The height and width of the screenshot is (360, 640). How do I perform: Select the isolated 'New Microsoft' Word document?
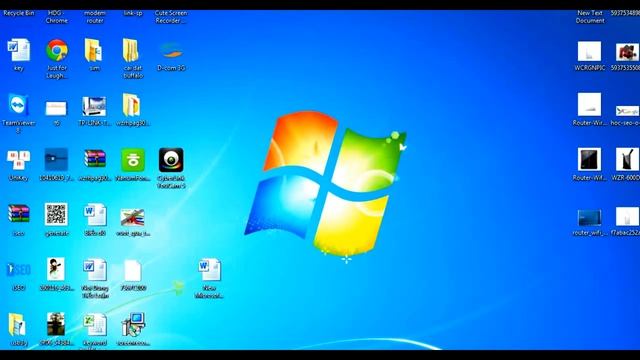coord(209,270)
